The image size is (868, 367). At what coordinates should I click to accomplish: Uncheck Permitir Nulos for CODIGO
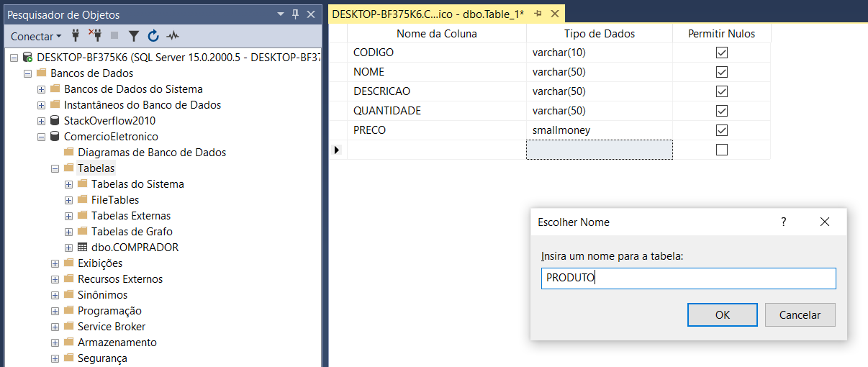click(x=722, y=53)
